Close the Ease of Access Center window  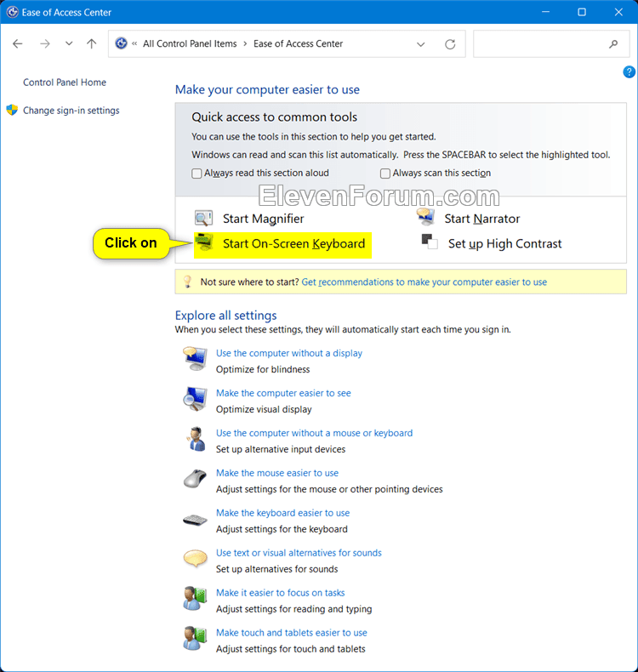(618, 12)
